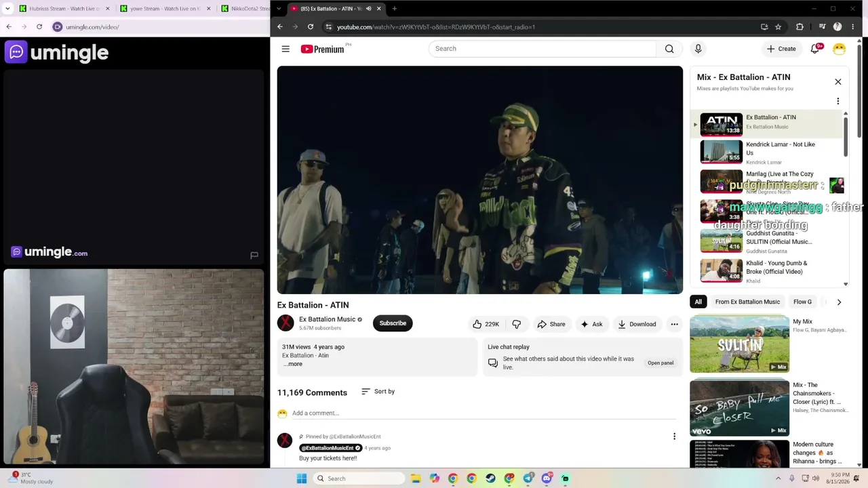Open Chrome extensions puzzle icon
Viewport: 868px width, 488px height.
pyautogui.click(x=800, y=27)
